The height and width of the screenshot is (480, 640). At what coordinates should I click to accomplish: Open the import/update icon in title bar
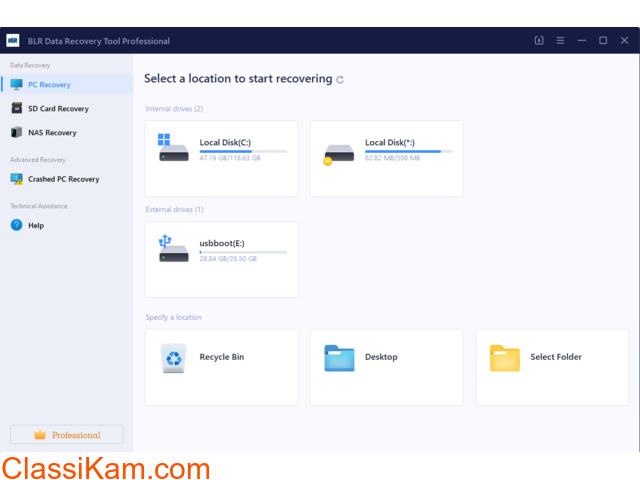point(539,40)
